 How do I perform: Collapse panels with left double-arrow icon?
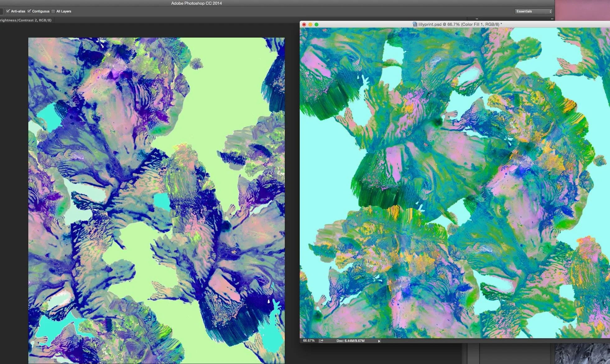click(477, 19)
